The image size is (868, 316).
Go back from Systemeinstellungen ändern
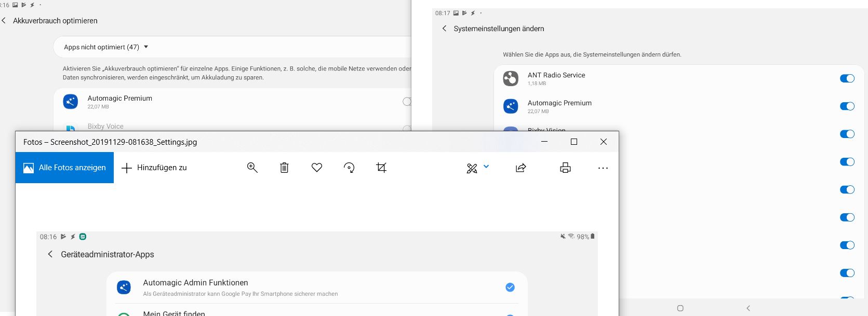[444, 29]
